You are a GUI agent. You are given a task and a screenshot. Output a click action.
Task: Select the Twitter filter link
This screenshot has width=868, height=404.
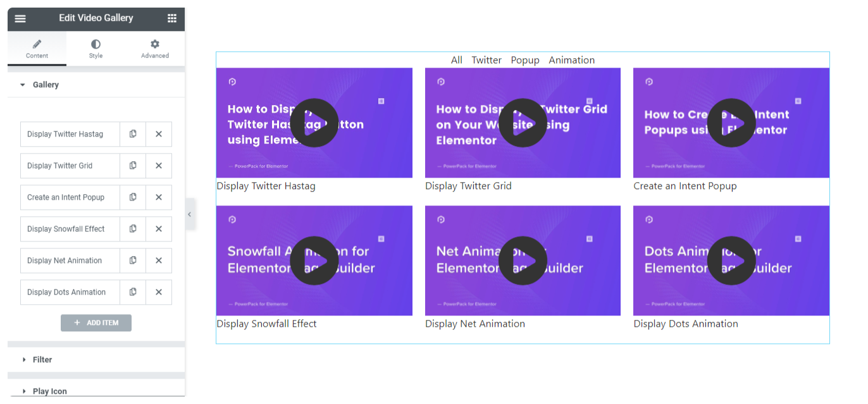(486, 59)
